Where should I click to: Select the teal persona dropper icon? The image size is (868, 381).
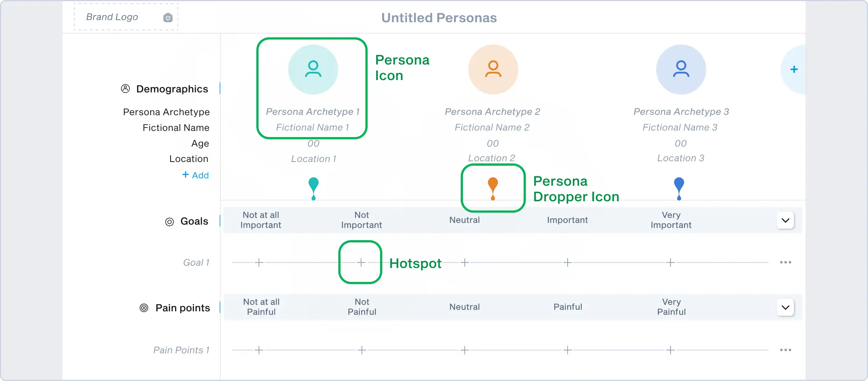pyautogui.click(x=313, y=188)
